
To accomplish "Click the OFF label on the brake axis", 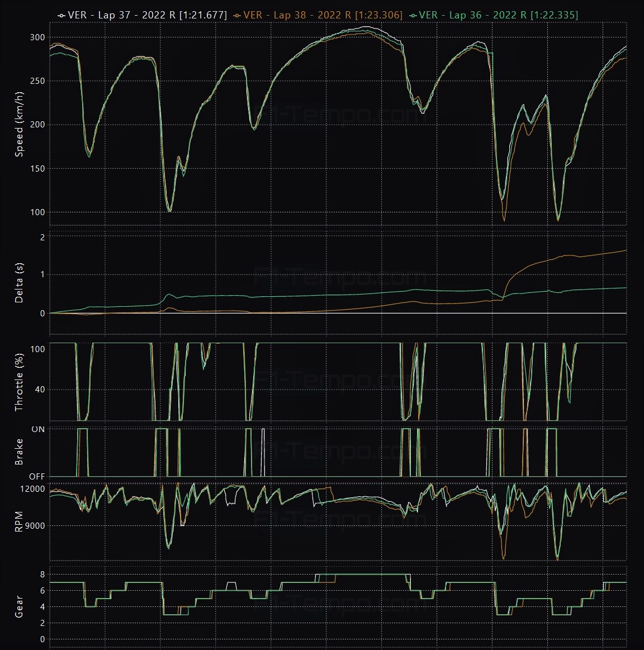I will [x=37, y=477].
